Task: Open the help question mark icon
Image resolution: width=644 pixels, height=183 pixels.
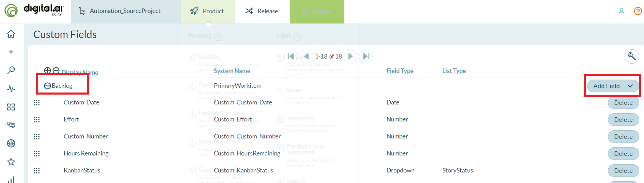Action: pos(638,11)
